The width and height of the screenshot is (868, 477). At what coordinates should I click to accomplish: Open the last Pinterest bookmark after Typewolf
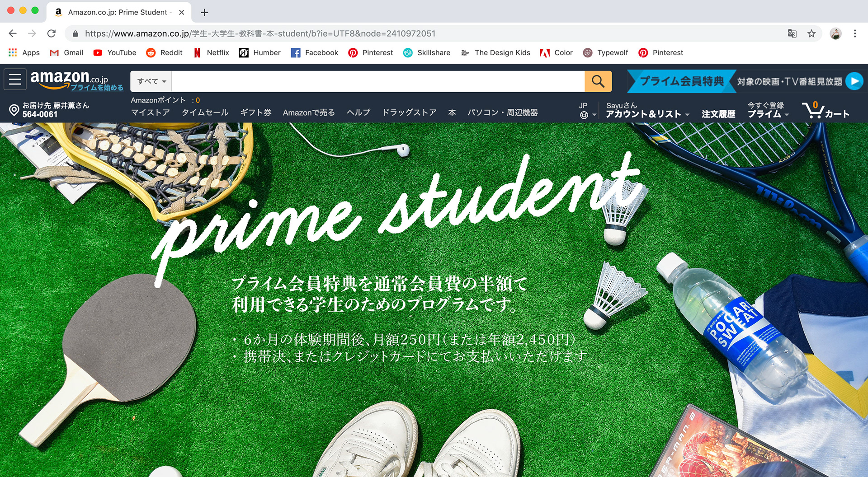click(661, 52)
